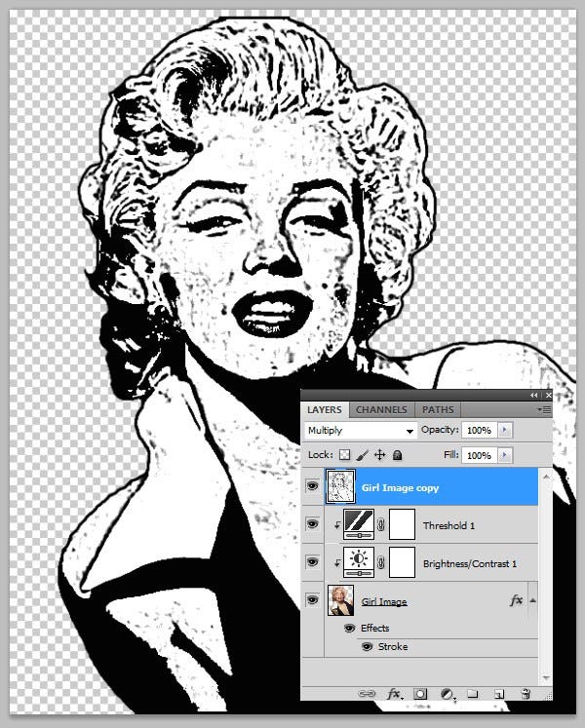Collapse Girl Image layer effects list
This screenshot has width=585, height=728.
pos(533,600)
